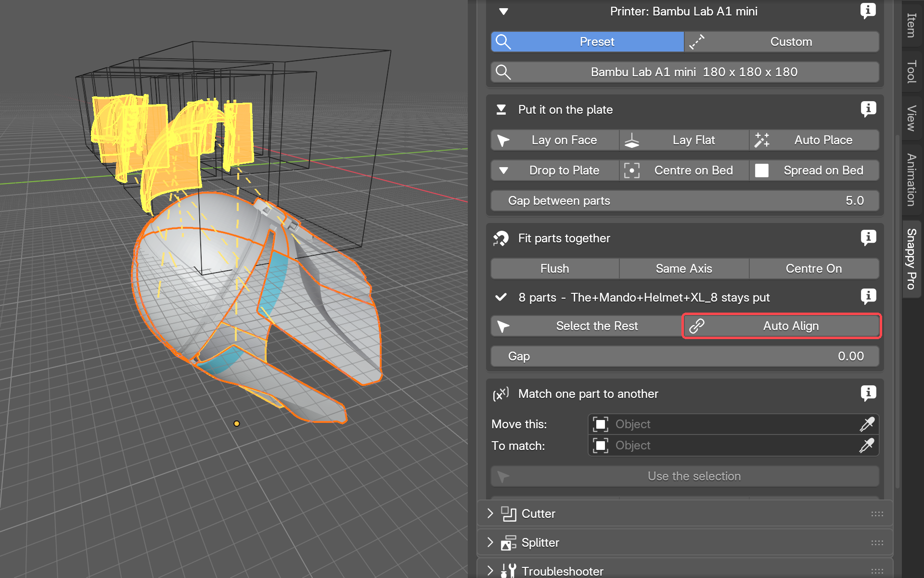The width and height of the screenshot is (924, 578).
Task: Open info for Put it on the plate
Action: click(x=868, y=109)
